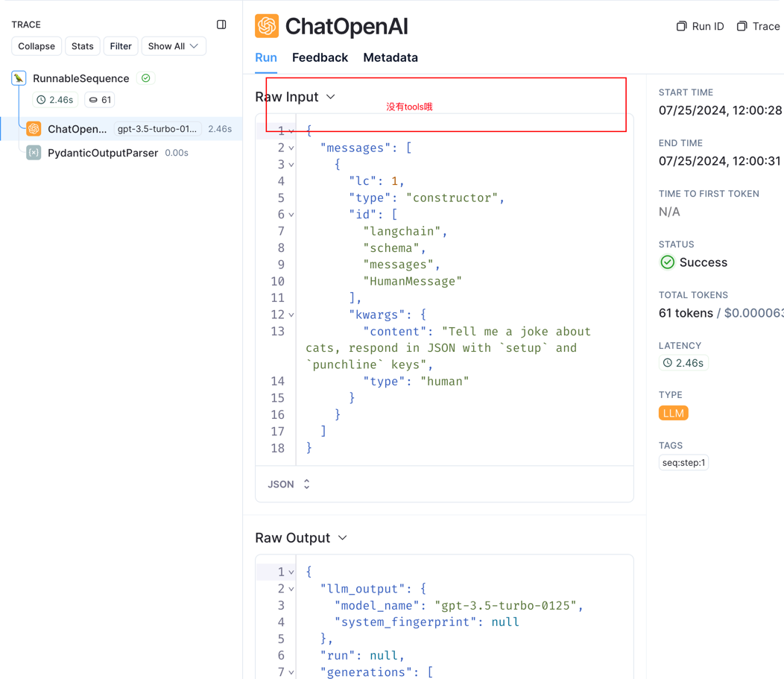Viewport: 784px width, 679px height.
Task: Select the ChatOpen... trace row
Action: click(121, 128)
